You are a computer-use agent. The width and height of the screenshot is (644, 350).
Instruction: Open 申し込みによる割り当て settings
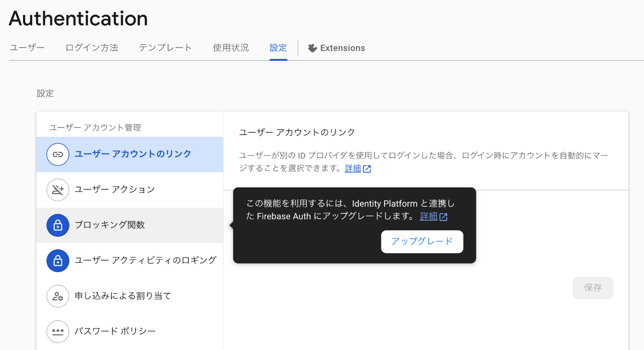[x=130, y=296]
